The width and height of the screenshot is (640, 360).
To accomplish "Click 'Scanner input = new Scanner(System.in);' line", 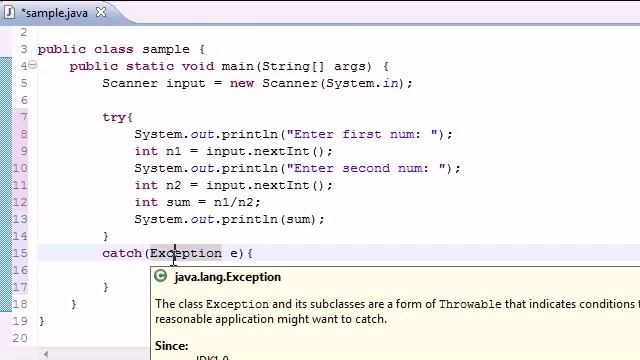I will (258, 83).
